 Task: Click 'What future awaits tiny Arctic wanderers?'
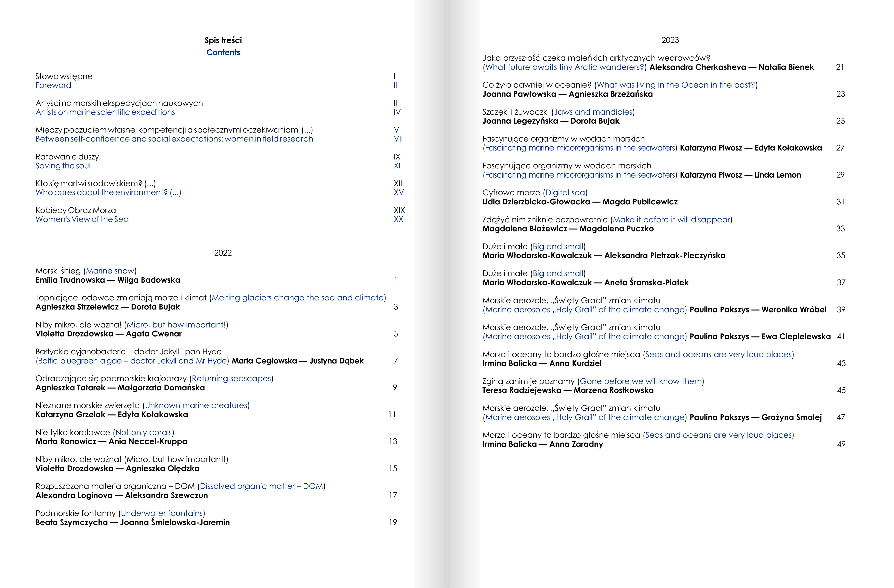pos(565,67)
